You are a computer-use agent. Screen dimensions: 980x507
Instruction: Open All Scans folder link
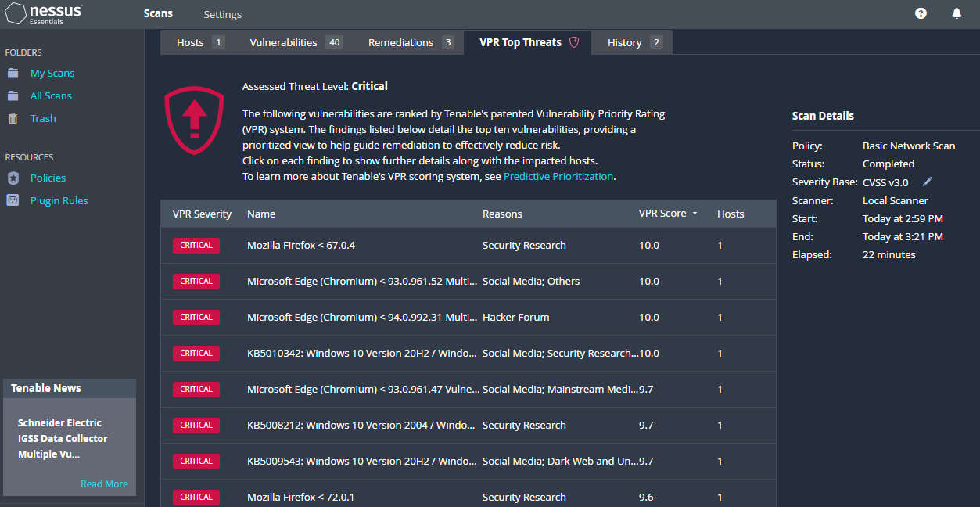click(x=51, y=95)
